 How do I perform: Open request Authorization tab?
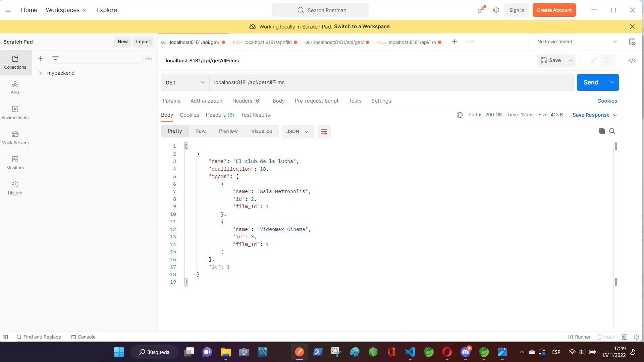pos(206,101)
